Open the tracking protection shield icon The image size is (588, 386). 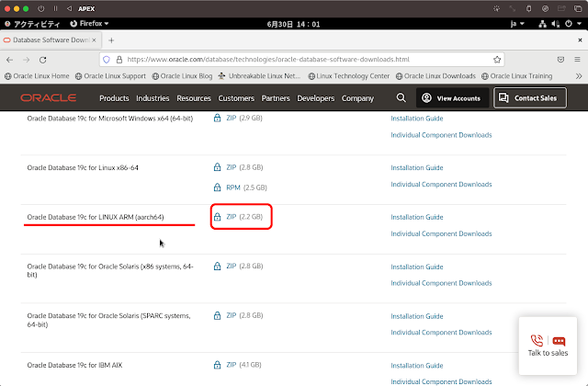click(107, 60)
